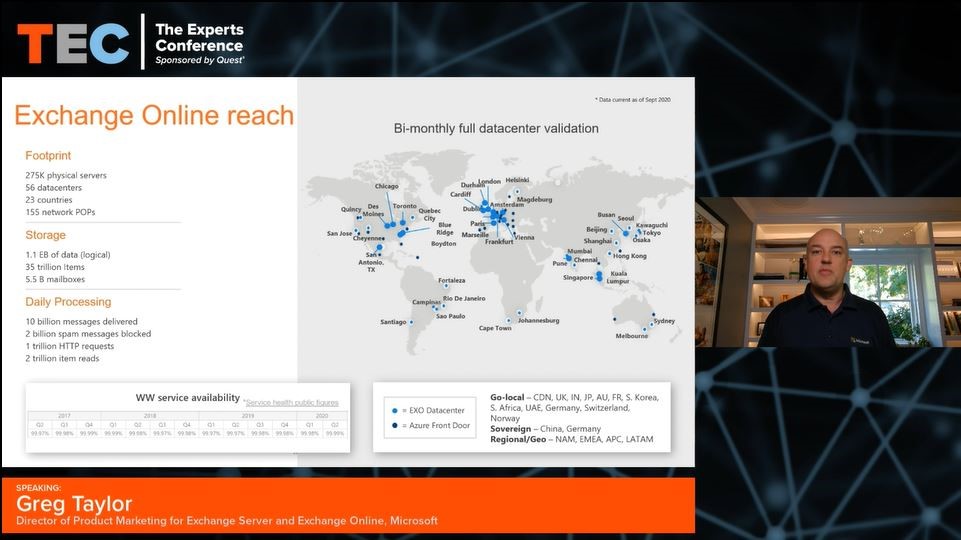Click the 'Chicago' map label
Image resolution: width=961 pixels, height=540 pixels.
387,186
